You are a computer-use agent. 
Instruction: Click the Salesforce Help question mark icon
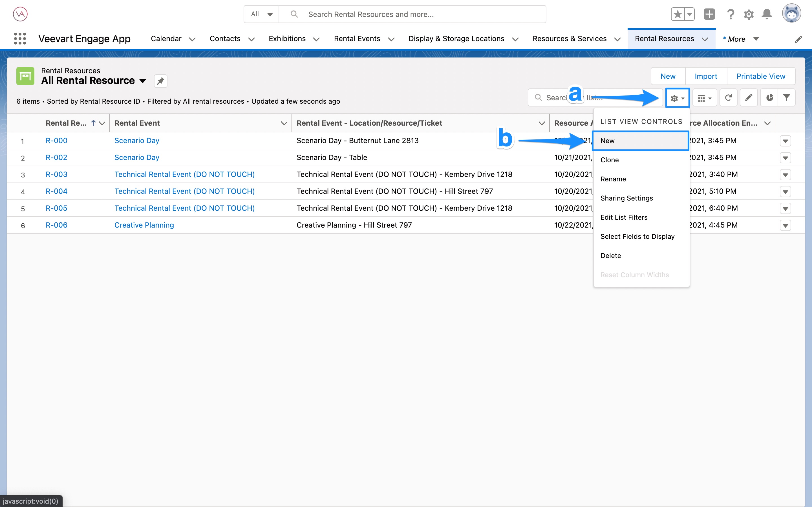coord(731,14)
